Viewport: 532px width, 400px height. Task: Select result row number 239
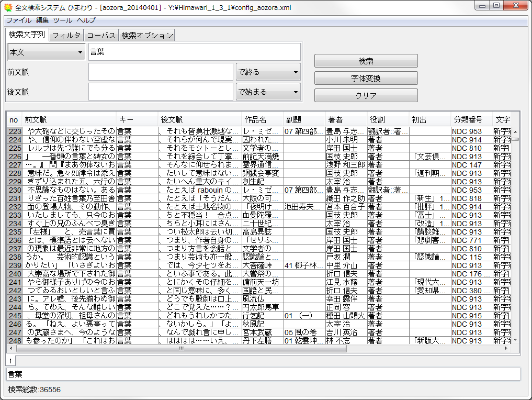[14, 265]
